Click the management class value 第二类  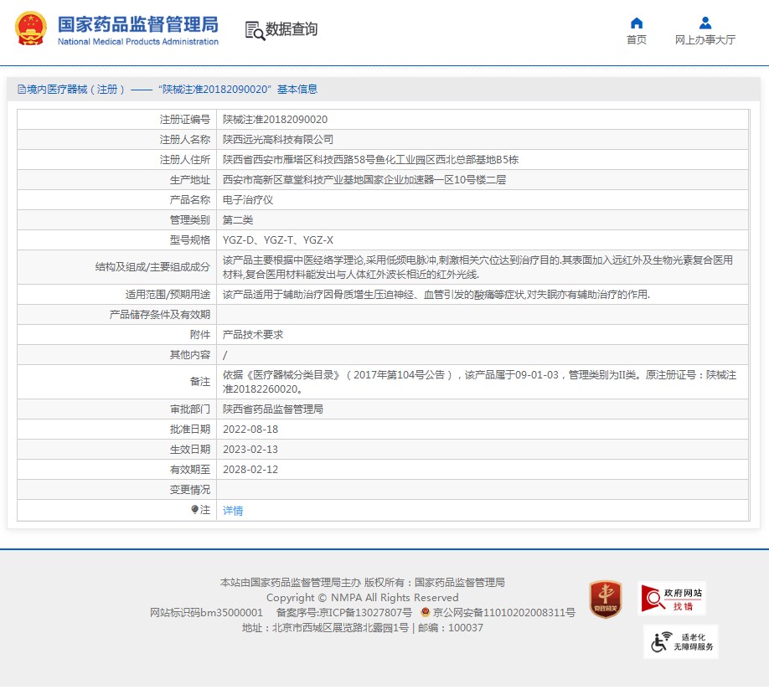pos(238,220)
